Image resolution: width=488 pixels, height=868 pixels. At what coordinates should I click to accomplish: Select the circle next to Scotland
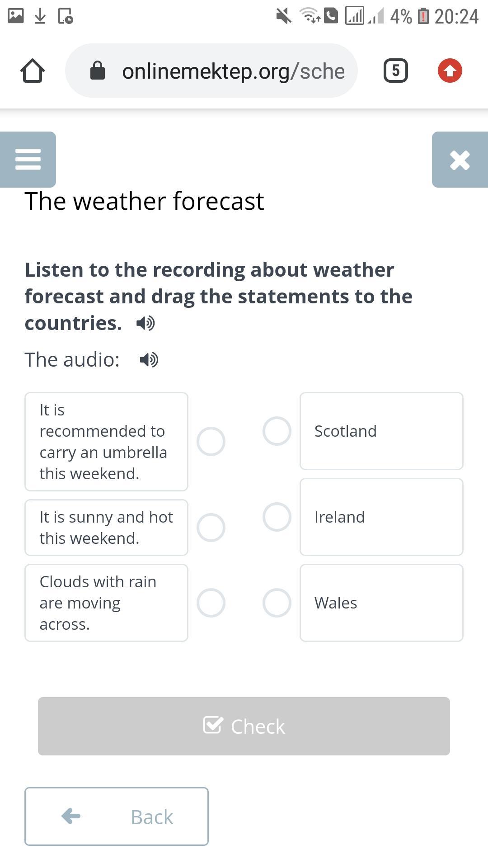point(277,431)
